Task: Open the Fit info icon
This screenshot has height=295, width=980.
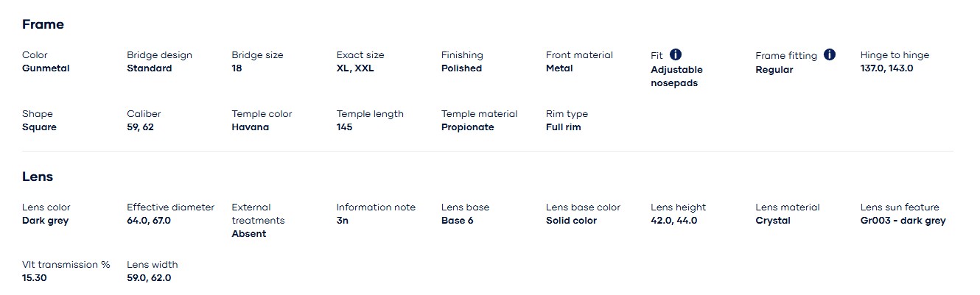Action: click(676, 54)
